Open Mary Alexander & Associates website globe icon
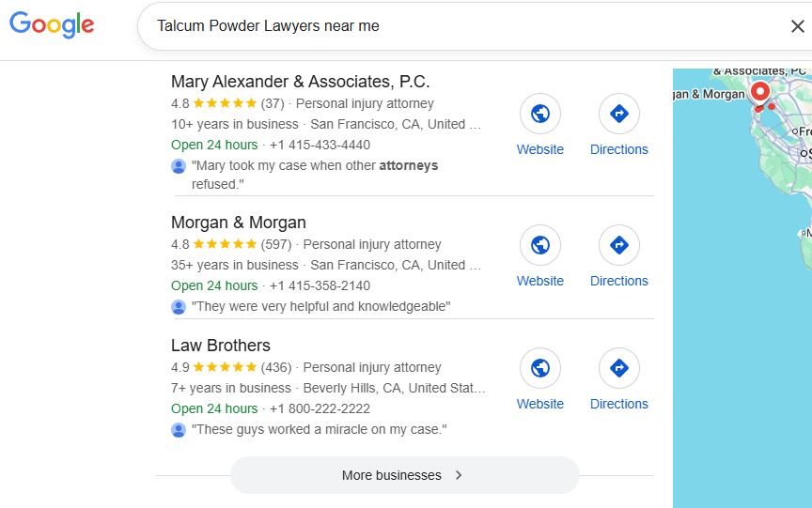Image resolution: width=812 pixels, height=508 pixels. click(540, 114)
